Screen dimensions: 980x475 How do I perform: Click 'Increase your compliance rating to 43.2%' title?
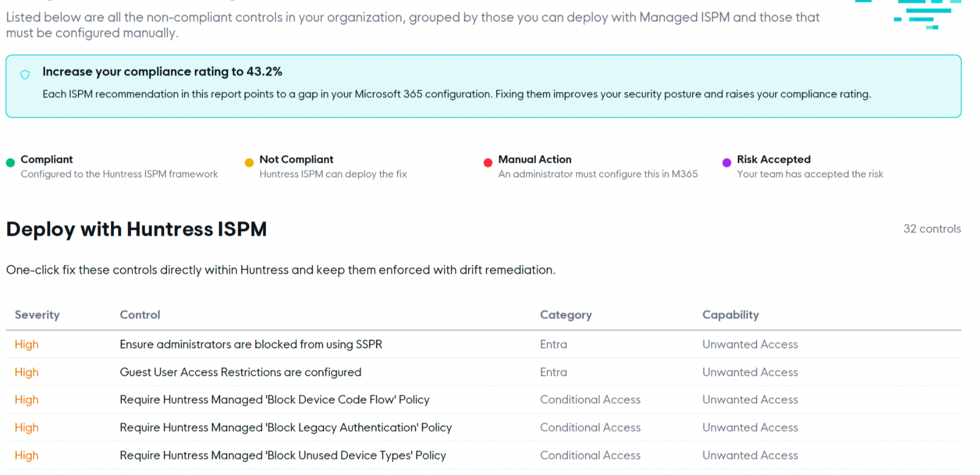tap(162, 72)
